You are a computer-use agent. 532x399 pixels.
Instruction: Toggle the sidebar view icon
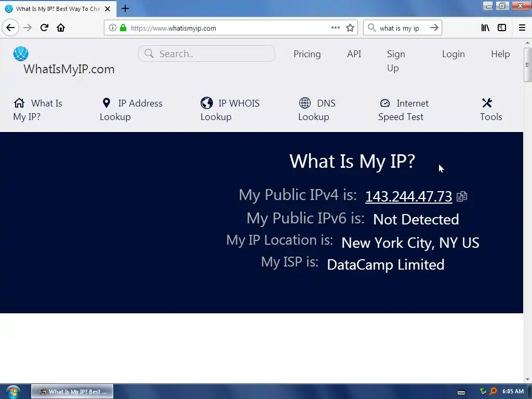click(x=502, y=28)
